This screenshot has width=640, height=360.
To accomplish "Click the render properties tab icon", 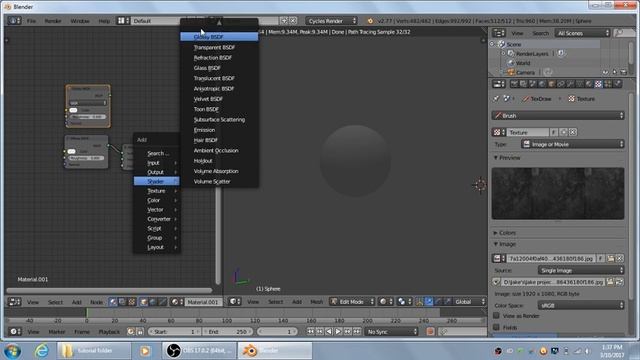I will [x=514, y=84].
